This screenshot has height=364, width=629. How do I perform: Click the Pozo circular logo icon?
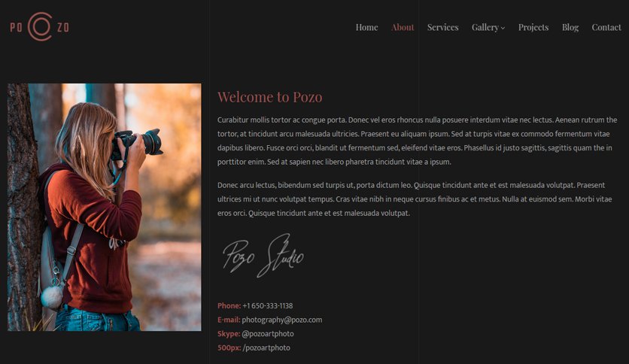pos(40,27)
